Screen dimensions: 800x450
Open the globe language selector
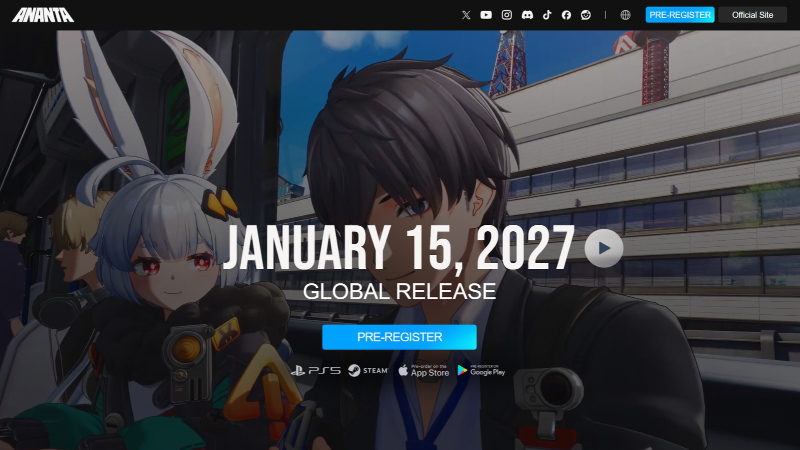[x=625, y=15]
